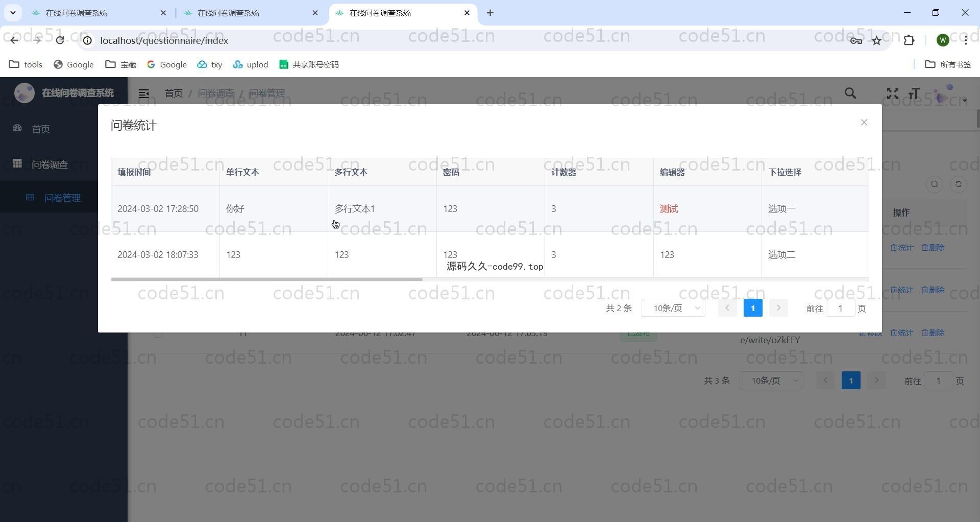Click the dialog table horizontal scrollbar

point(266,279)
